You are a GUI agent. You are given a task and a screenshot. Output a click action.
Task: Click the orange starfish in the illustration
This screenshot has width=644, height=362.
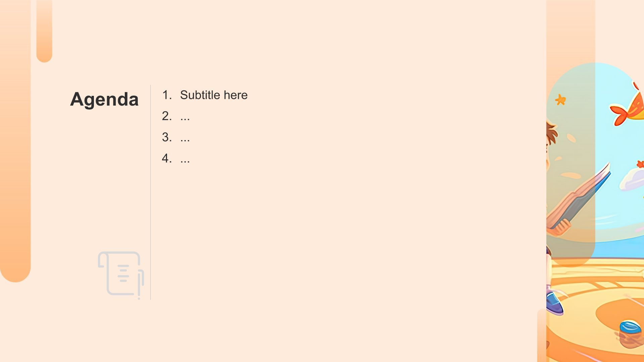click(560, 100)
